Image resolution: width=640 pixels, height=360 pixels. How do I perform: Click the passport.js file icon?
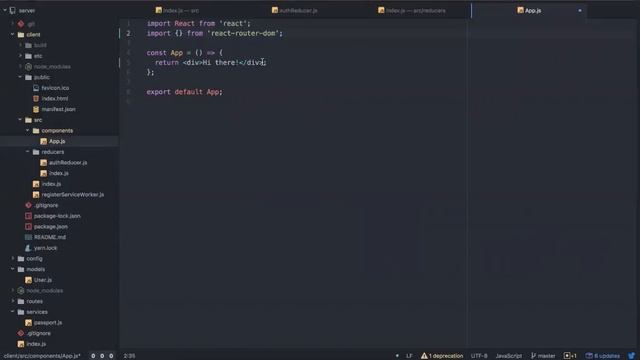28,322
